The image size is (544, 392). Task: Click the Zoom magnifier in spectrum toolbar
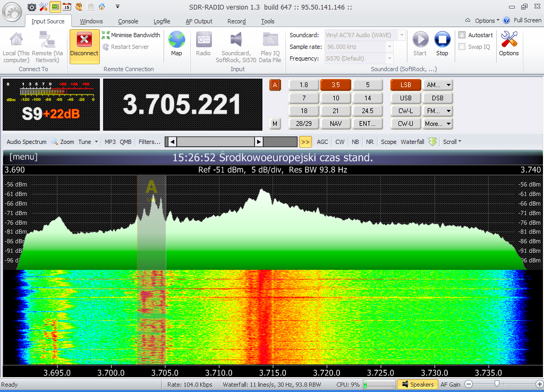tap(54, 142)
